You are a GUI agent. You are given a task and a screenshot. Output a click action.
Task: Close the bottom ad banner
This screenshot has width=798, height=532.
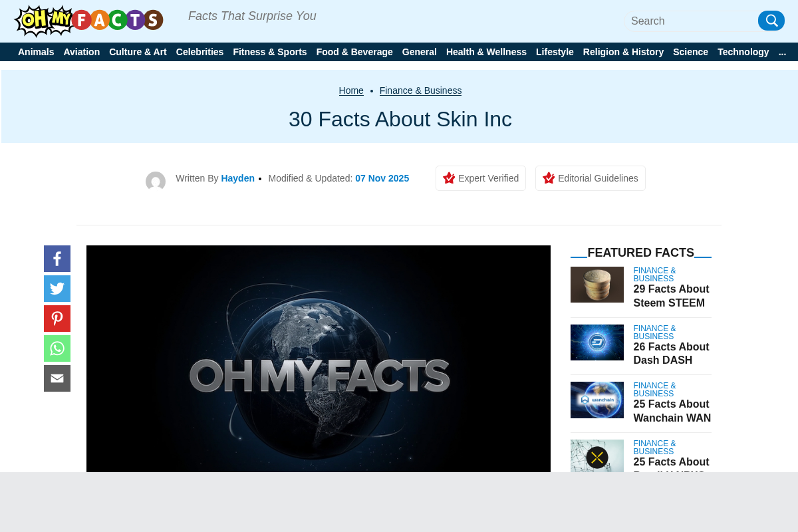point(597,458)
